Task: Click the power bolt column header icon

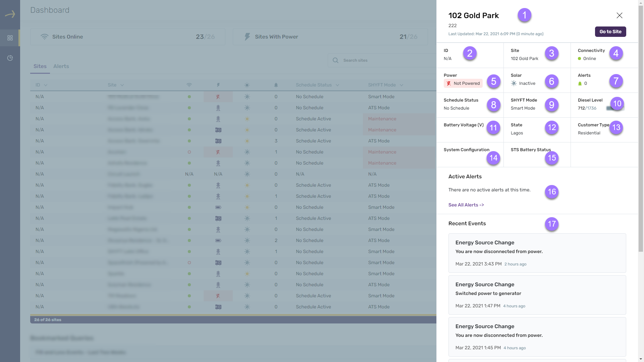Action: tap(218, 85)
